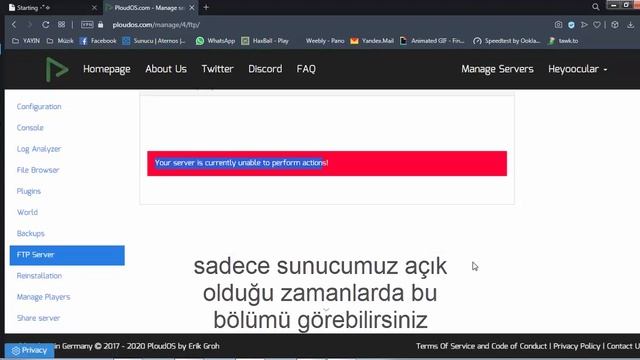Screen dimensions: 640x360
Task: Close the PloudOS.com tab
Action: 191,8
